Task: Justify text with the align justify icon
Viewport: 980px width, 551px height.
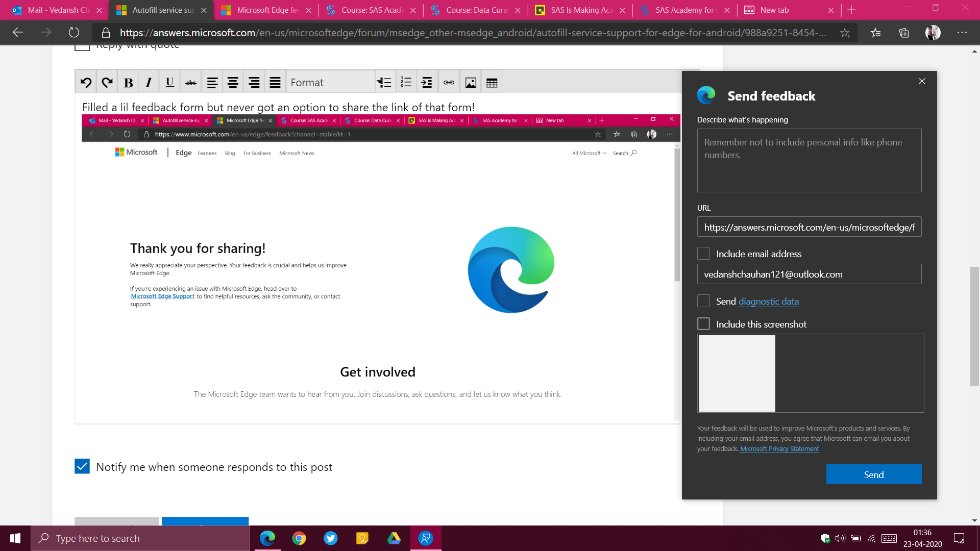Action: click(x=275, y=83)
